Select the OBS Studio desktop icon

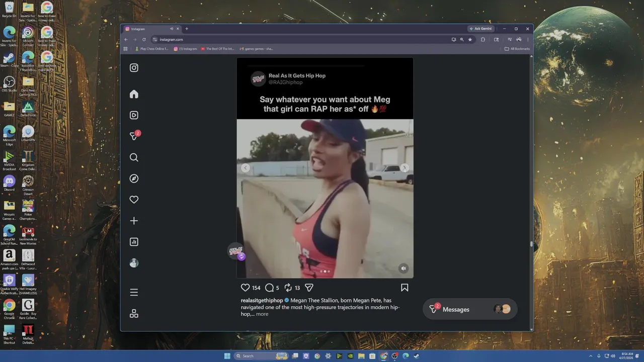[9, 84]
